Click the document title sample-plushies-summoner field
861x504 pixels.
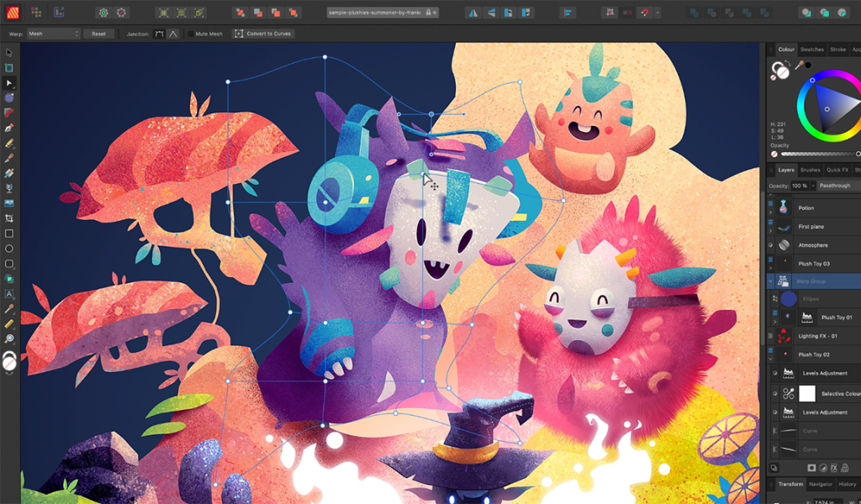click(x=383, y=12)
